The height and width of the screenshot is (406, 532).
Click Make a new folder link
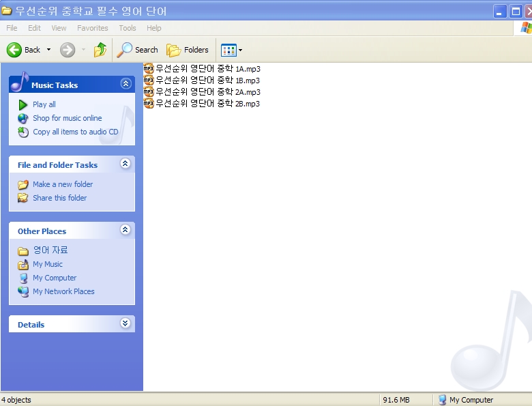point(63,184)
